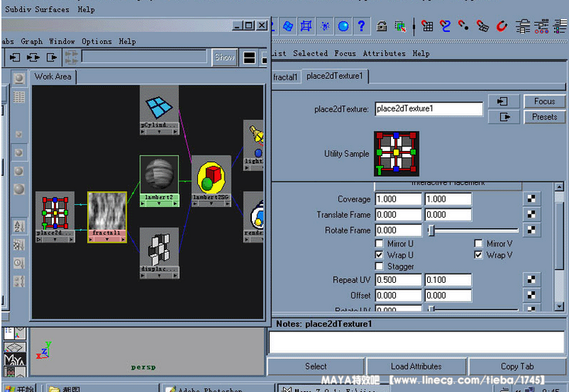Click lambert2SG node right output arrow

point(228,204)
